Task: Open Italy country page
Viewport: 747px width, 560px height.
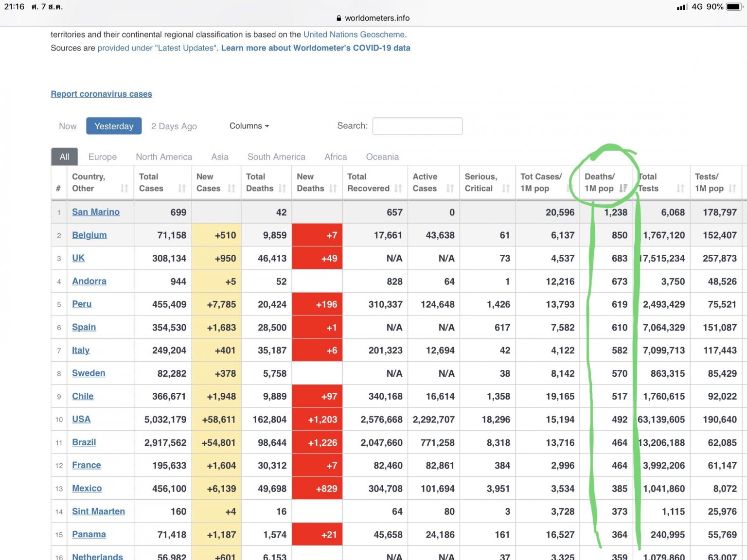Action: (x=81, y=350)
